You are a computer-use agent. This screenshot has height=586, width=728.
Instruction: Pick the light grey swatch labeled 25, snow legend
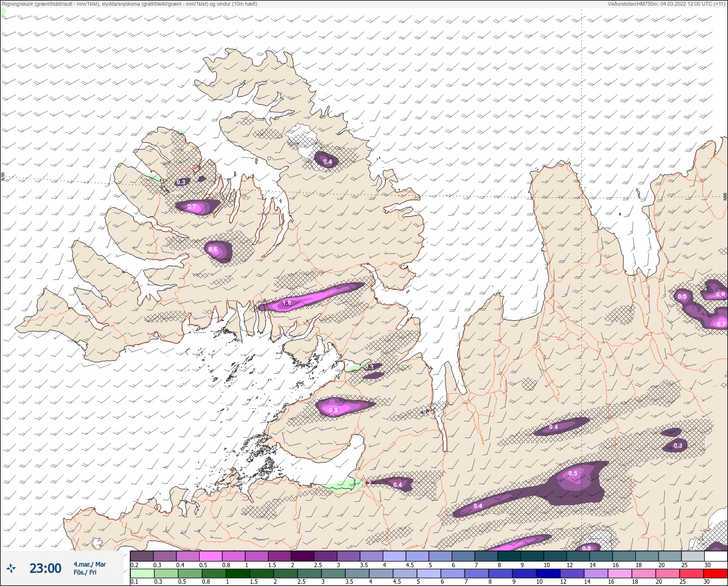tap(693, 556)
